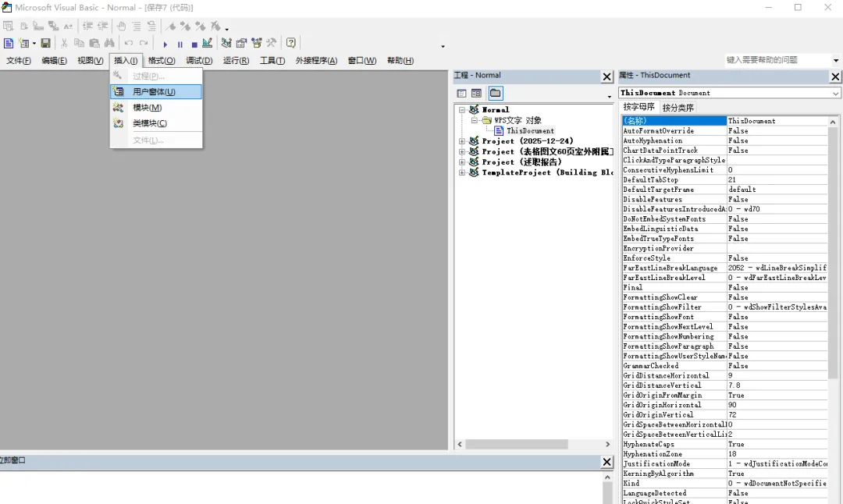
Task: Expand Project (2025-12-24) tree node
Action: coord(462,141)
